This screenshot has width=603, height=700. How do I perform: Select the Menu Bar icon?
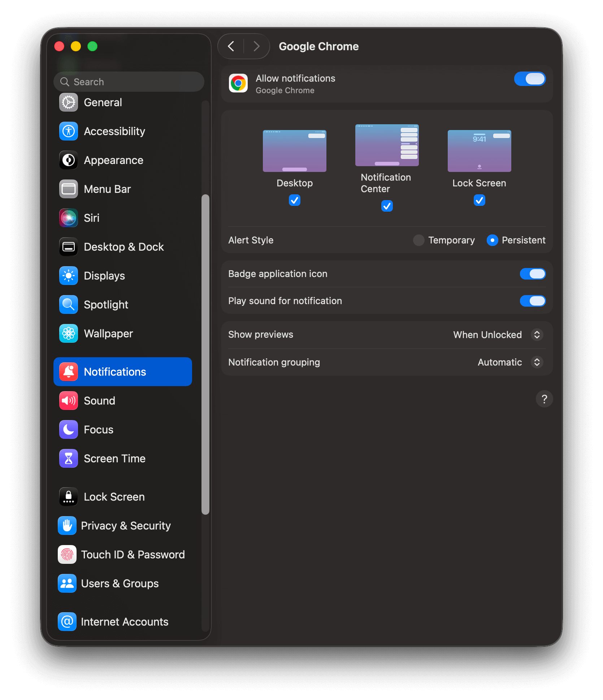click(69, 189)
